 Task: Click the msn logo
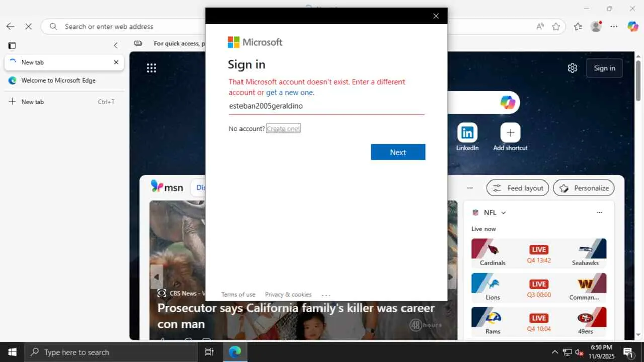tap(167, 187)
